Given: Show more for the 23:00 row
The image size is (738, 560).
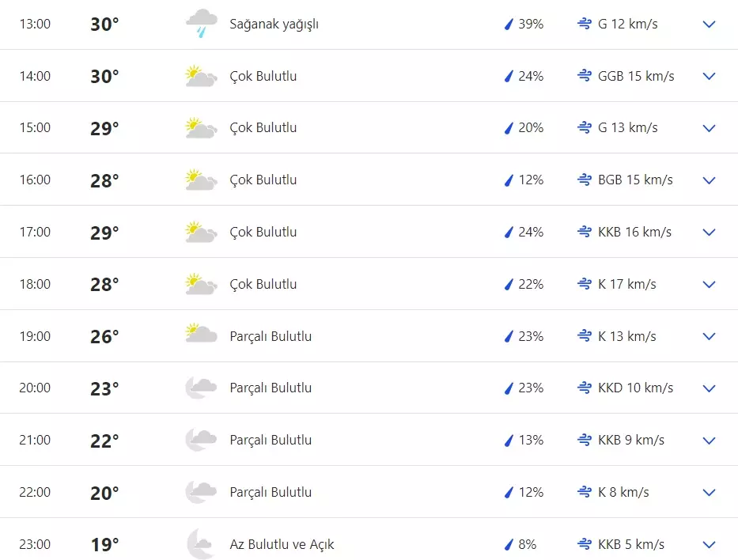Looking at the screenshot, I should [709, 544].
